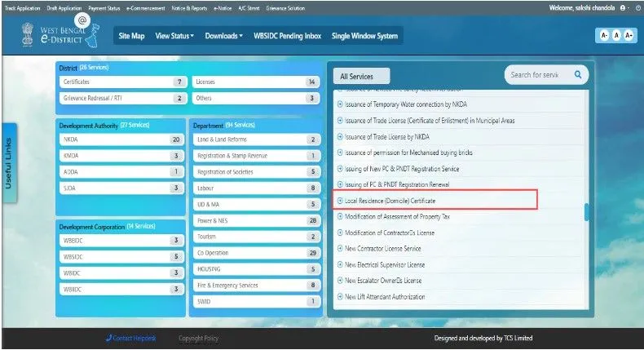Focus the Search for services field
The image size is (644, 350).
tap(535, 75)
